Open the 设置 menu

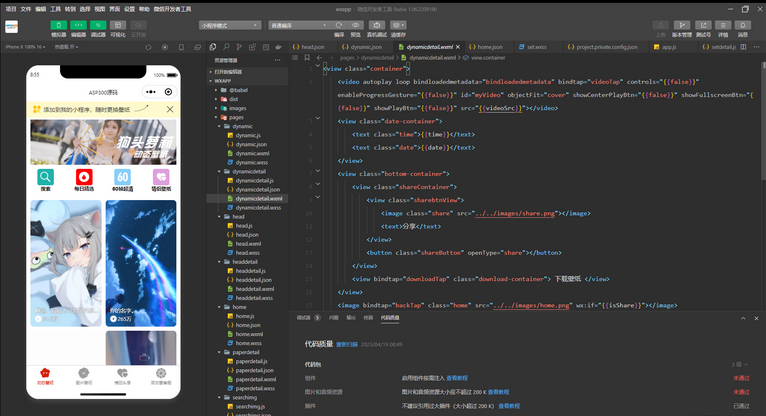click(x=129, y=9)
